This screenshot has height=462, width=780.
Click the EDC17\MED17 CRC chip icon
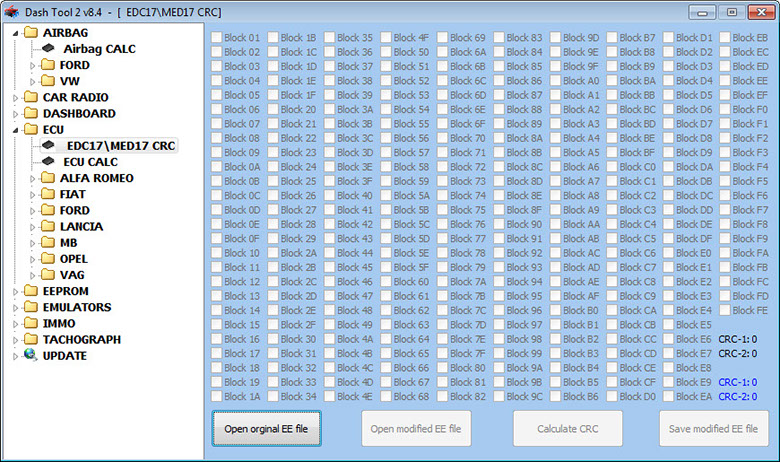click(48, 146)
